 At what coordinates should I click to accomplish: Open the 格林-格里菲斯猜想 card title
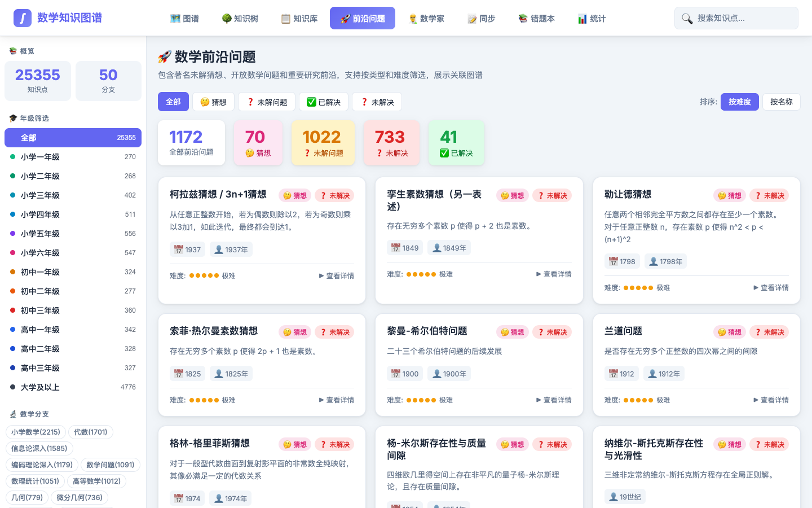209,444
